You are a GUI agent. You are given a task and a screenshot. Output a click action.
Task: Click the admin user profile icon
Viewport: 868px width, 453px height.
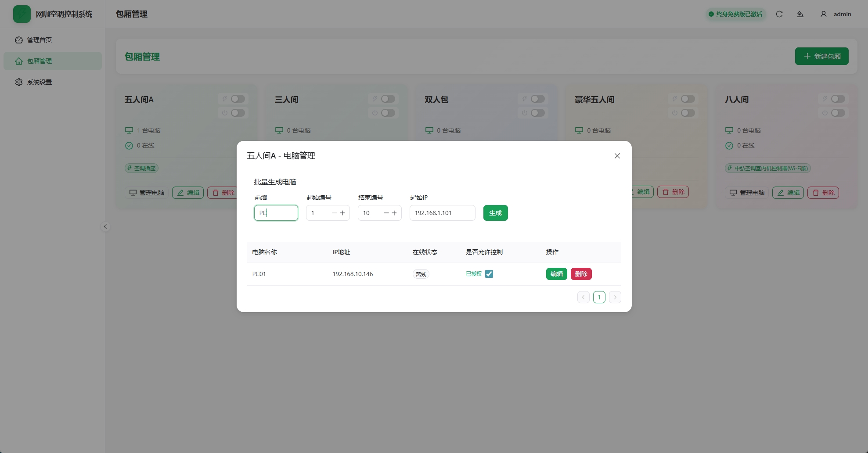pyautogui.click(x=823, y=14)
